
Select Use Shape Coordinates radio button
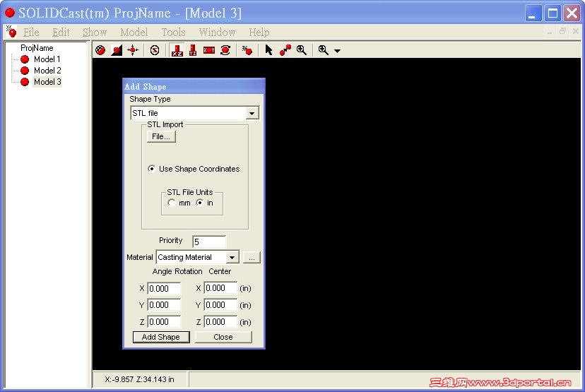[151, 169]
